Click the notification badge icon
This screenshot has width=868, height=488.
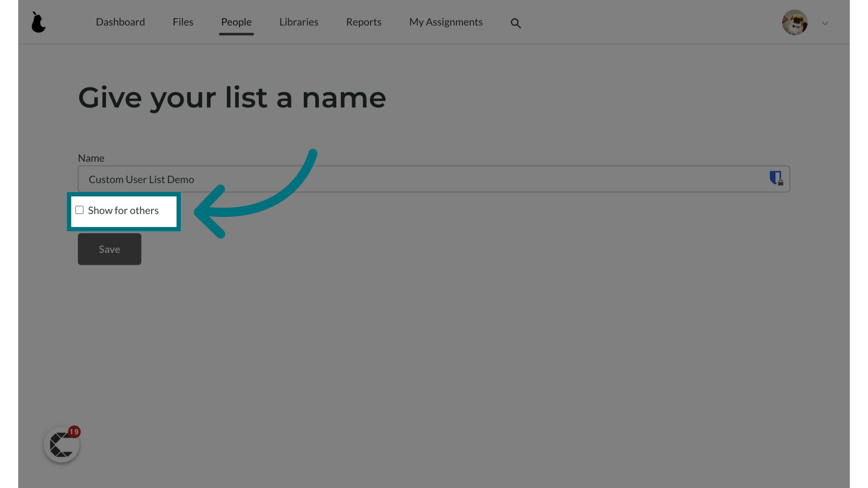click(73, 432)
